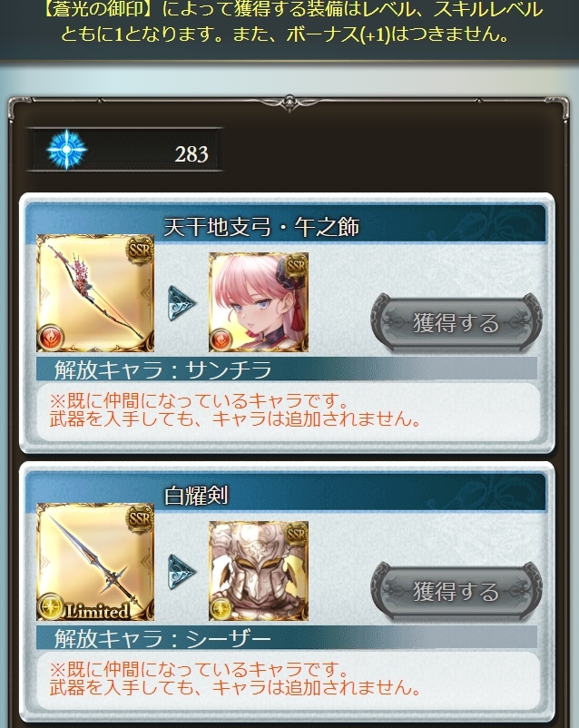Click the arrow icon between bow and サンチラ

pyautogui.click(x=182, y=304)
